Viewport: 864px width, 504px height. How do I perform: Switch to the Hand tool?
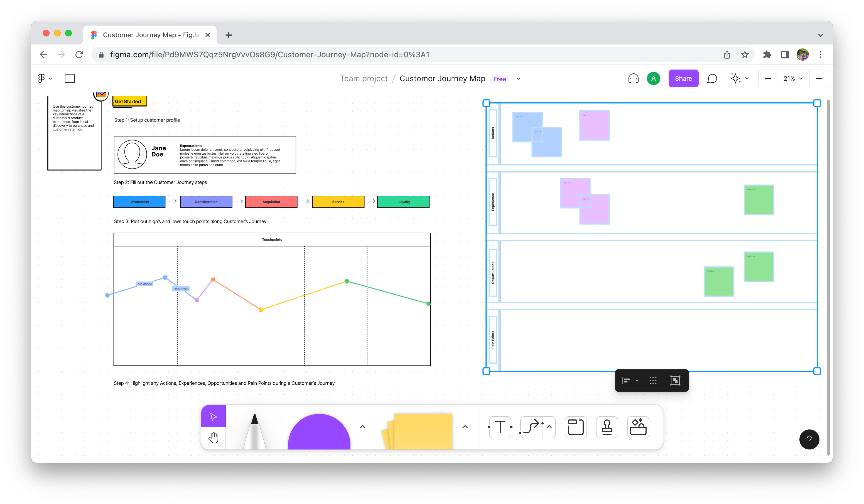pos(213,438)
